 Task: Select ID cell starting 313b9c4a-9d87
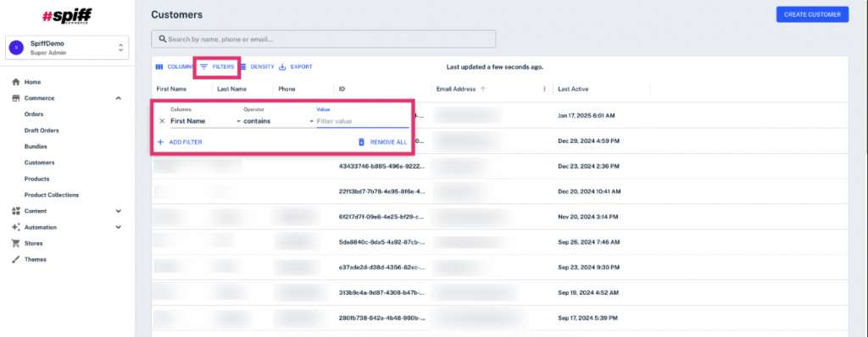(382, 293)
